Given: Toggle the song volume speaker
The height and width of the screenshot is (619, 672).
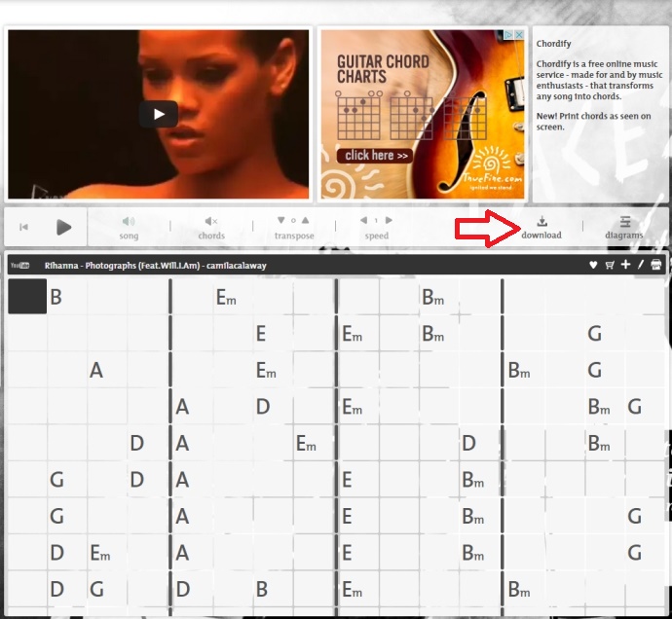Looking at the screenshot, I should point(129,221).
